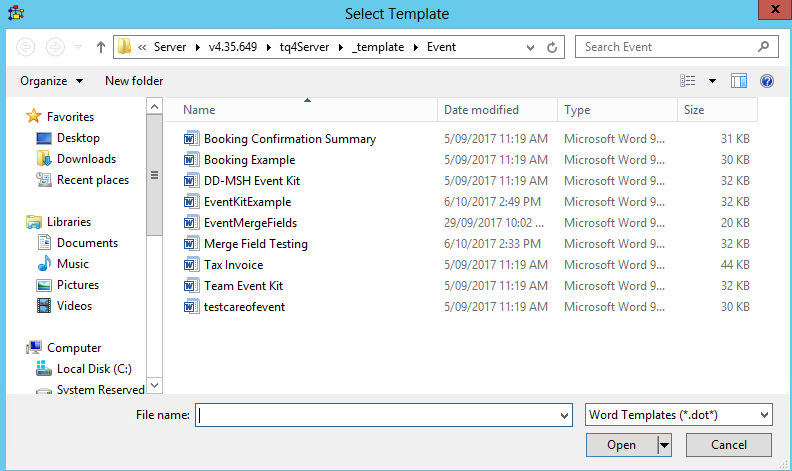The image size is (792, 471).
Task: Click the Cancel button
Action: pos(729,445)
